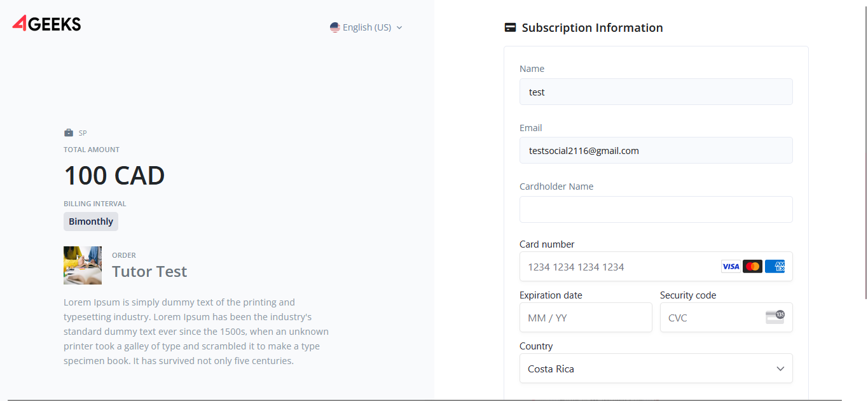The image size is (868, 401).
Task: Click the Bimonthly billing interval badge
Action: point(91,222)
